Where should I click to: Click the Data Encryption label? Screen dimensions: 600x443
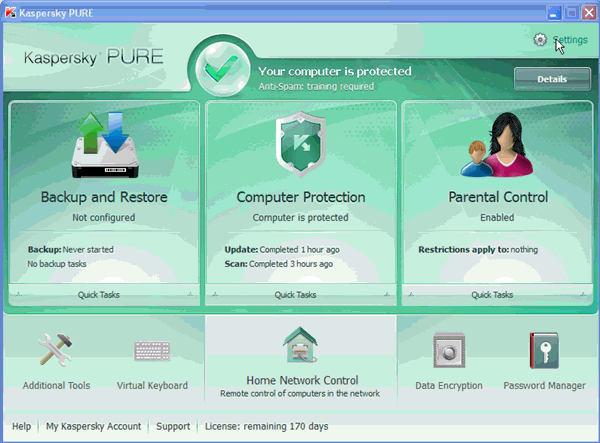click(449, 385)
